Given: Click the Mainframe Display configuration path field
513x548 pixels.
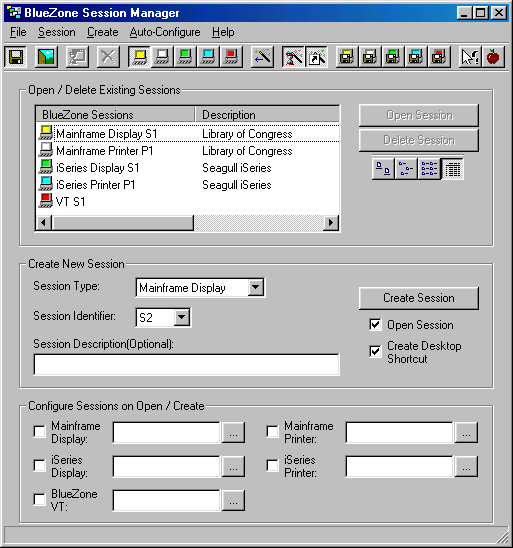Looking at the screenshot, I should (166, 432).
